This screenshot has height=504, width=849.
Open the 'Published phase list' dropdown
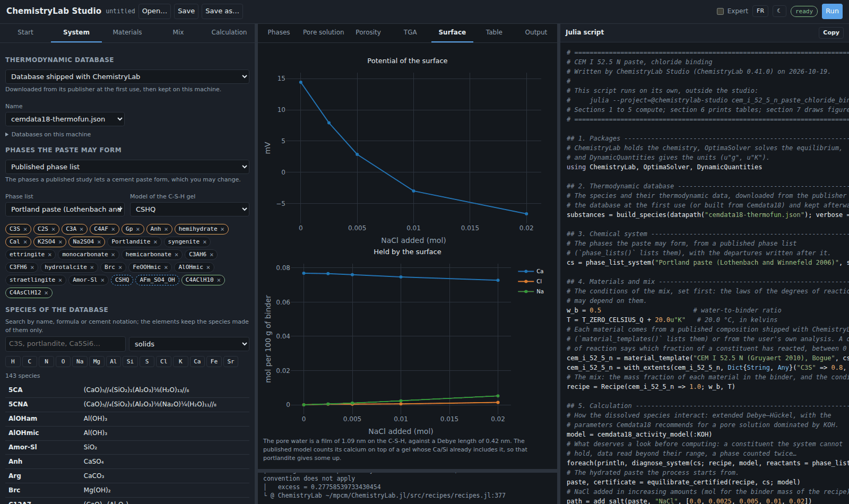[127, 167]
